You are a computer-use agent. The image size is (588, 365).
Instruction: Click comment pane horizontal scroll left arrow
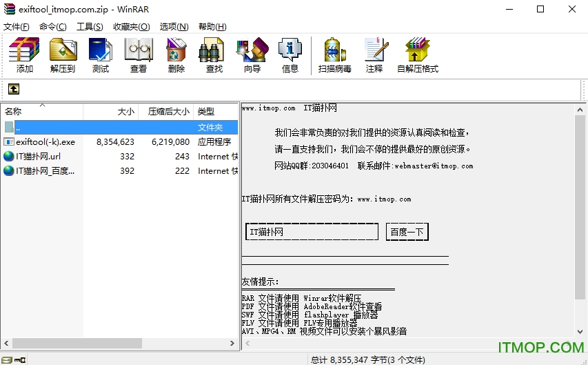click(x=247, y=343)
